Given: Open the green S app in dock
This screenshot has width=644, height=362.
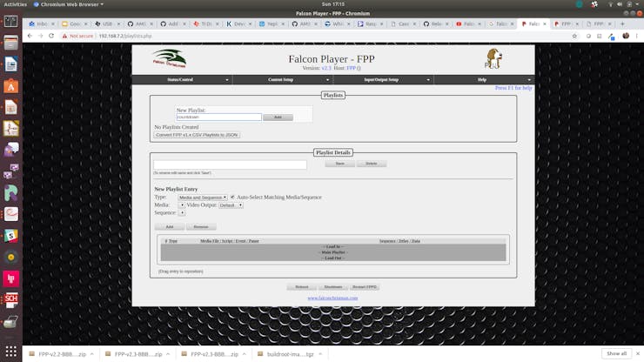Looking at the screenshot, I should 11,236.
